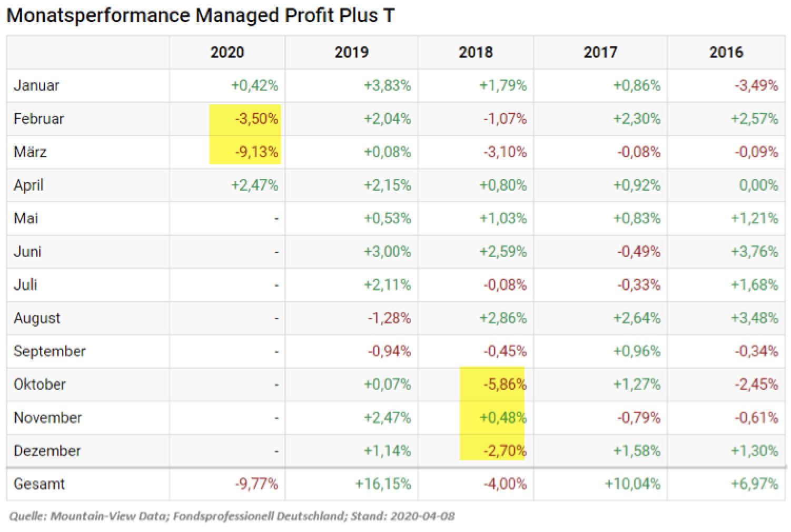Viewport: 791px width, 532px height.
Task: Click the 2017 column header
Action: [x=600, y=52]
